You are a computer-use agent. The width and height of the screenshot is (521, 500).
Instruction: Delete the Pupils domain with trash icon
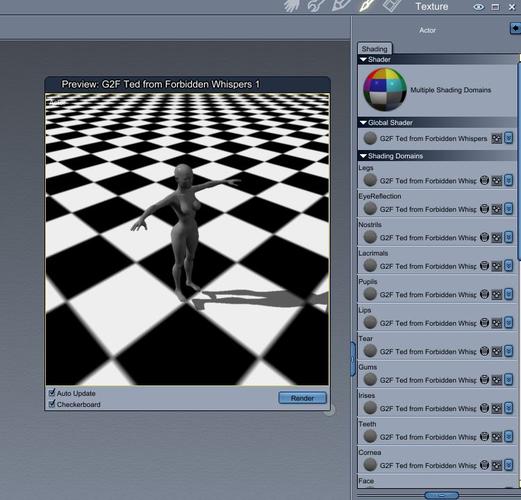[484, 294]
